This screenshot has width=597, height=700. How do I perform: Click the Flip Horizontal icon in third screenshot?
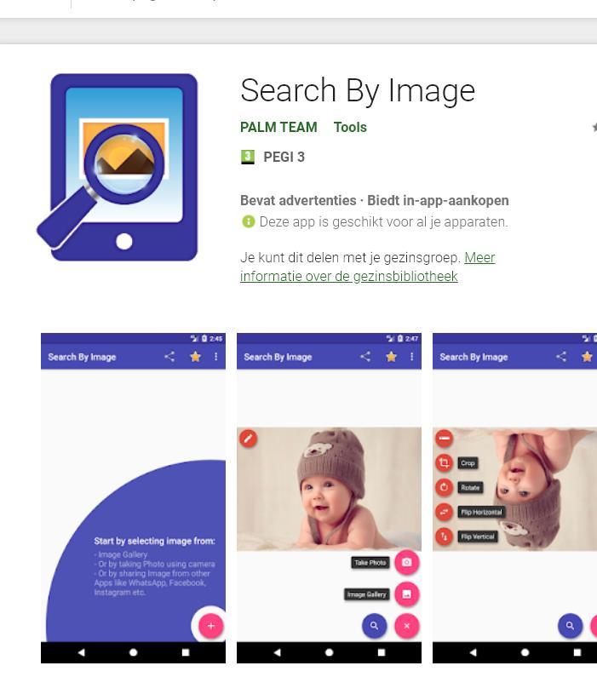tap(444, 512)
